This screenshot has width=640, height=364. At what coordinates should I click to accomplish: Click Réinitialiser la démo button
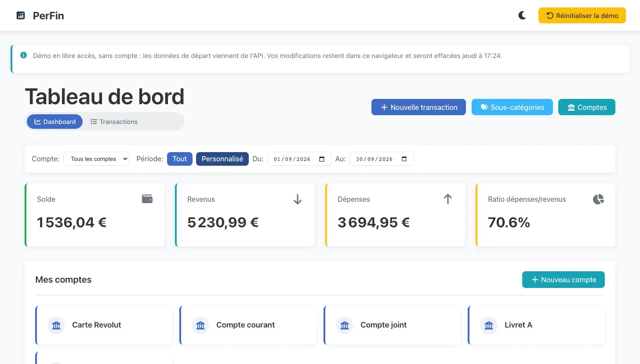(582, 16)
